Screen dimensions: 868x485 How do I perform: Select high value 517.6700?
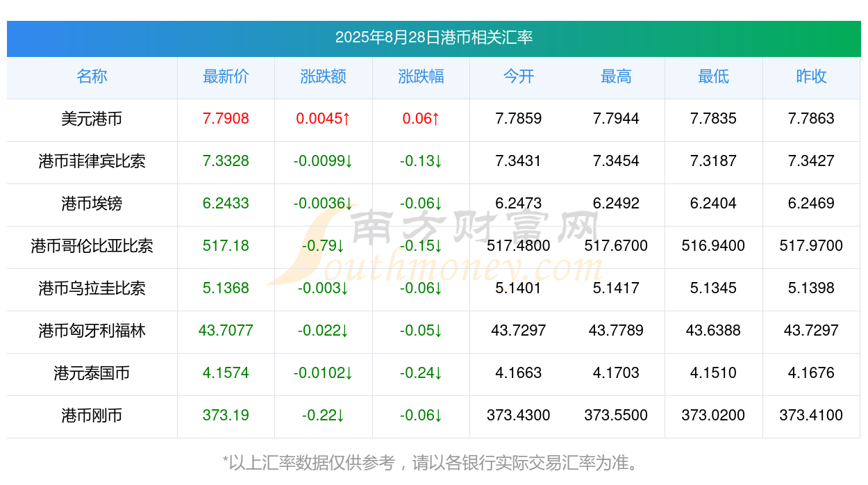[x=616, y=246]
